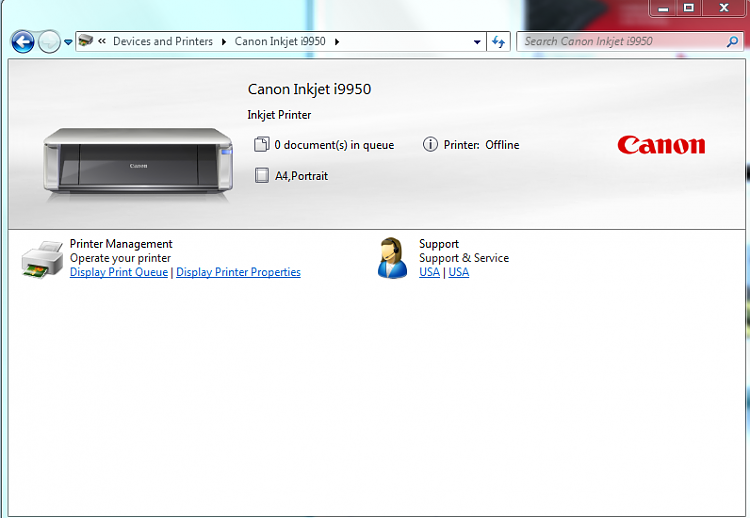Click the greyed-out forward arrow button

49,42
